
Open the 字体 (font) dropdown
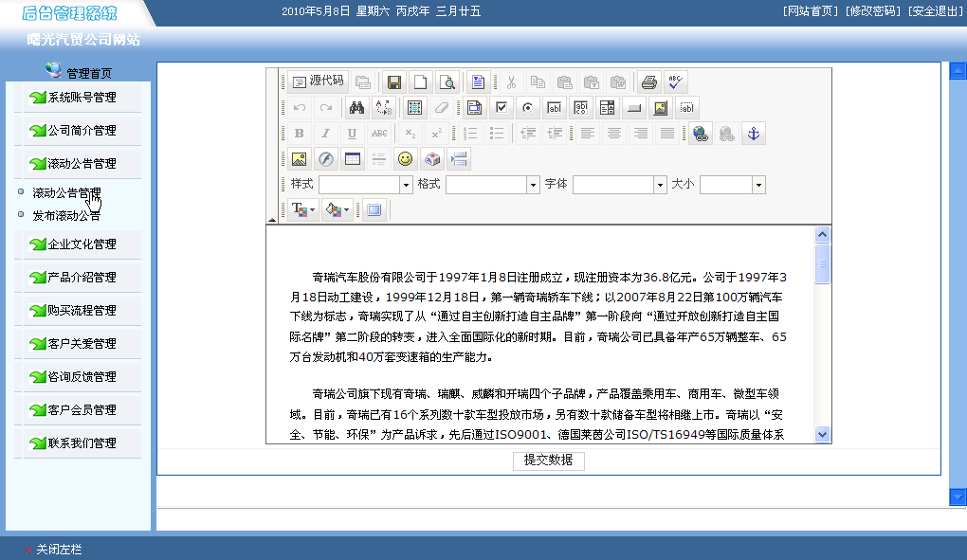click(620, 185)
